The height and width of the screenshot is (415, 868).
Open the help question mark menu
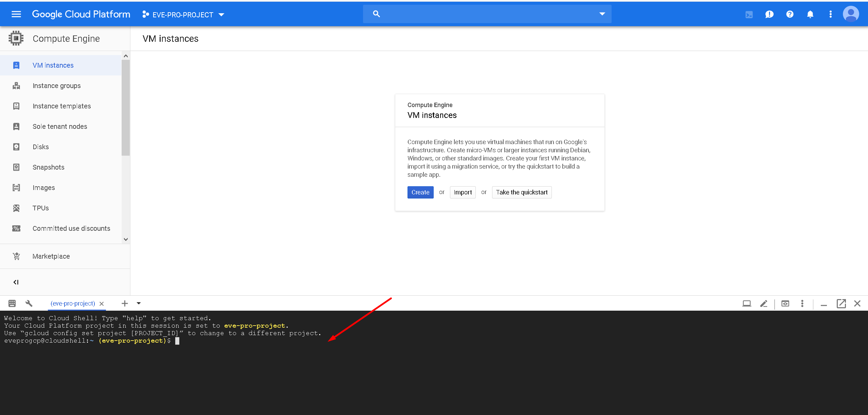pos(790,14)
